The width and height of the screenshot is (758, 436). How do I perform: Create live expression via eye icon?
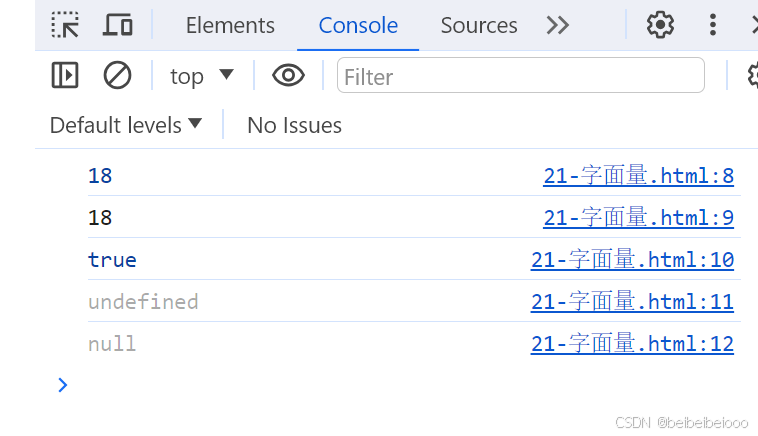288,75
